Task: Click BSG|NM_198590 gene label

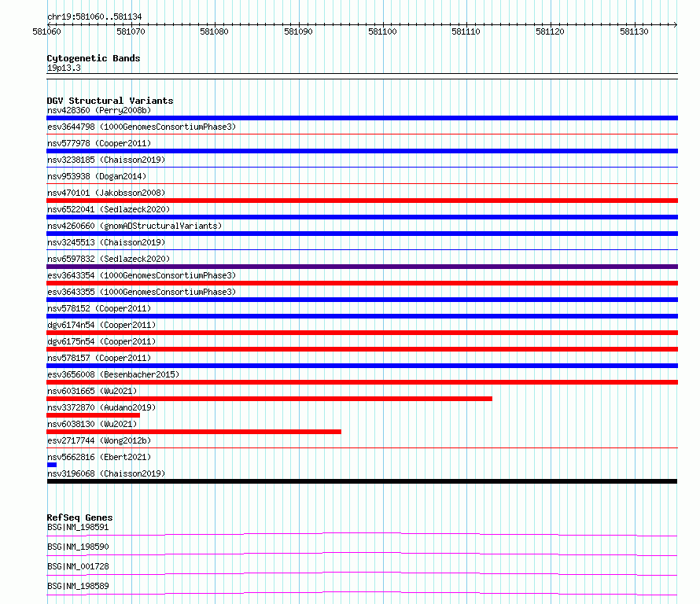Action: (x=78, y=547)
